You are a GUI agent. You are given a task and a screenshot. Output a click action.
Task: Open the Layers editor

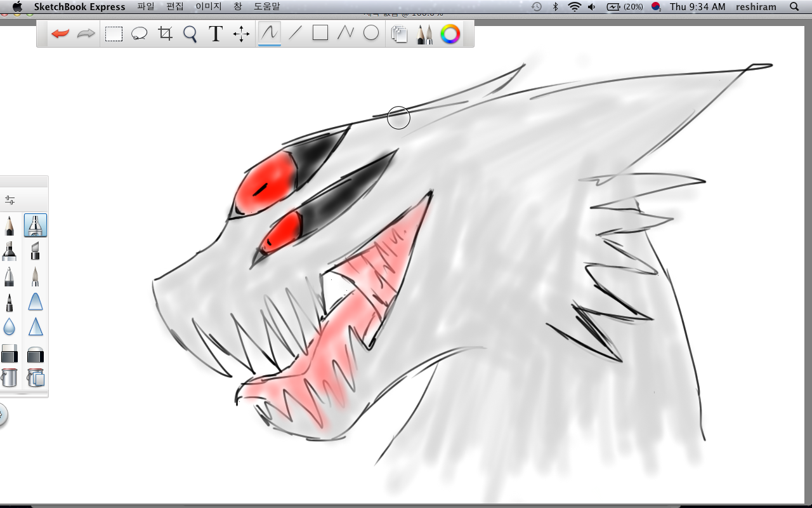[399, 34]
